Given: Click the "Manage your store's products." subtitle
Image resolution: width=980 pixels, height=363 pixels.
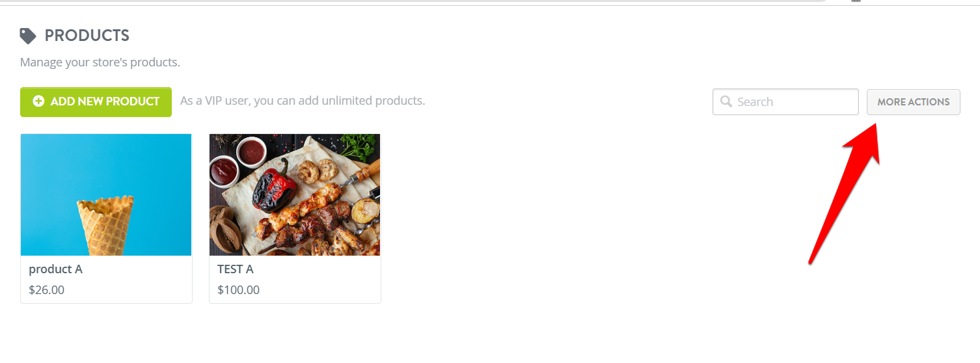Looking at the screenshot, I should pyautogui.click(x=100, y=62).
